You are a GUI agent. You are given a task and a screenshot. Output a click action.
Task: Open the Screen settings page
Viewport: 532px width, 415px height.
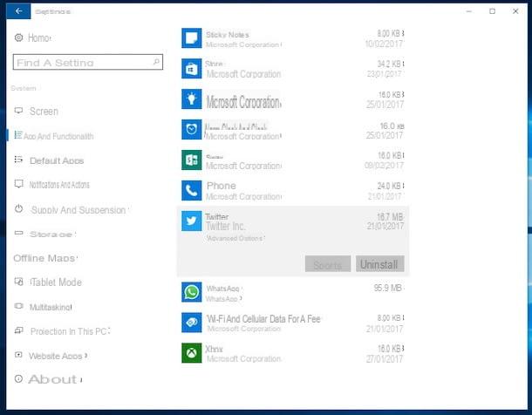pyautogui.click(x=44, y=112)
